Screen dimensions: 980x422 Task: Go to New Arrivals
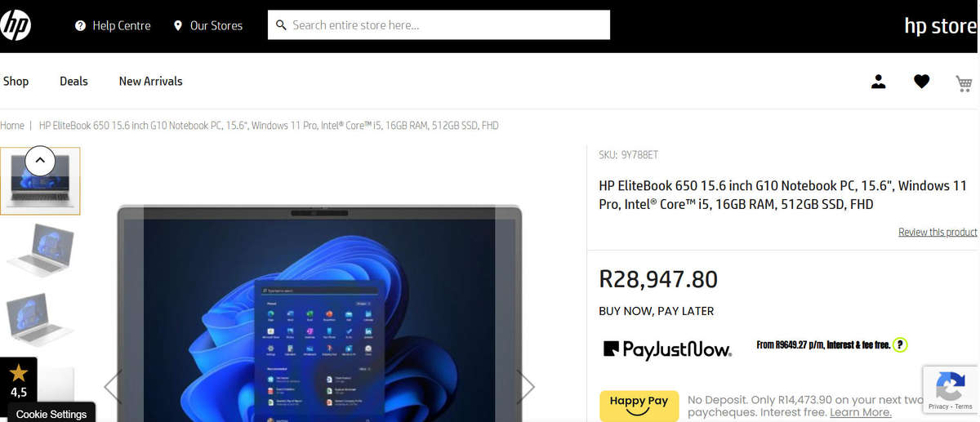coord(150,81)
